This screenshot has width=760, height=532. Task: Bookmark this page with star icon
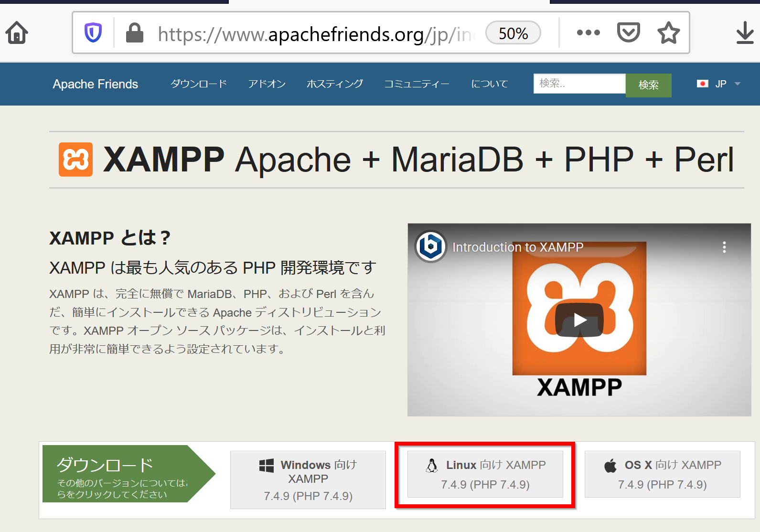point(668,33)
